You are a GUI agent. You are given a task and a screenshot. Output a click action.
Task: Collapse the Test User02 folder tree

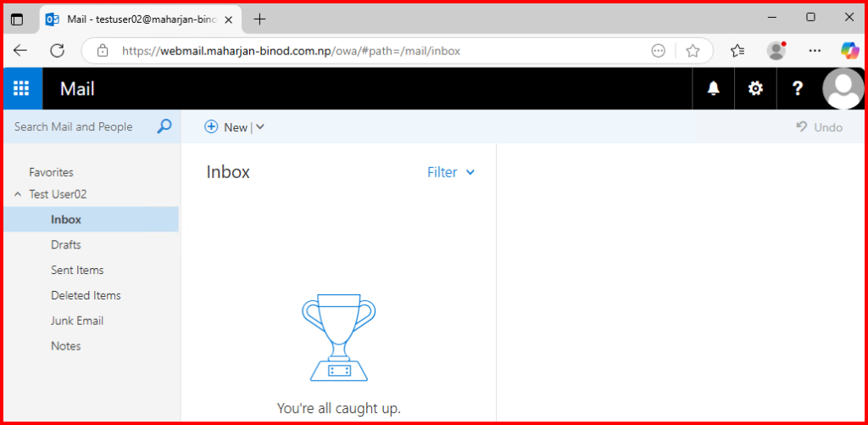tap(18, 194)
